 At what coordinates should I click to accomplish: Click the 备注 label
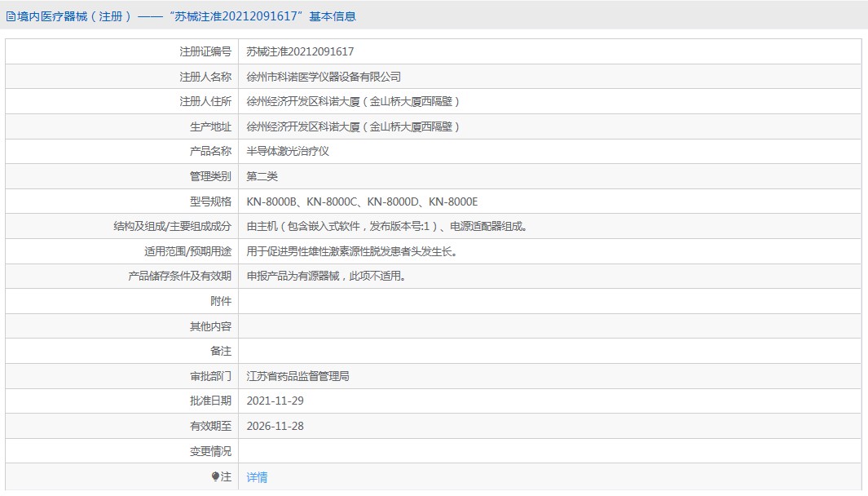pos(221,351)
